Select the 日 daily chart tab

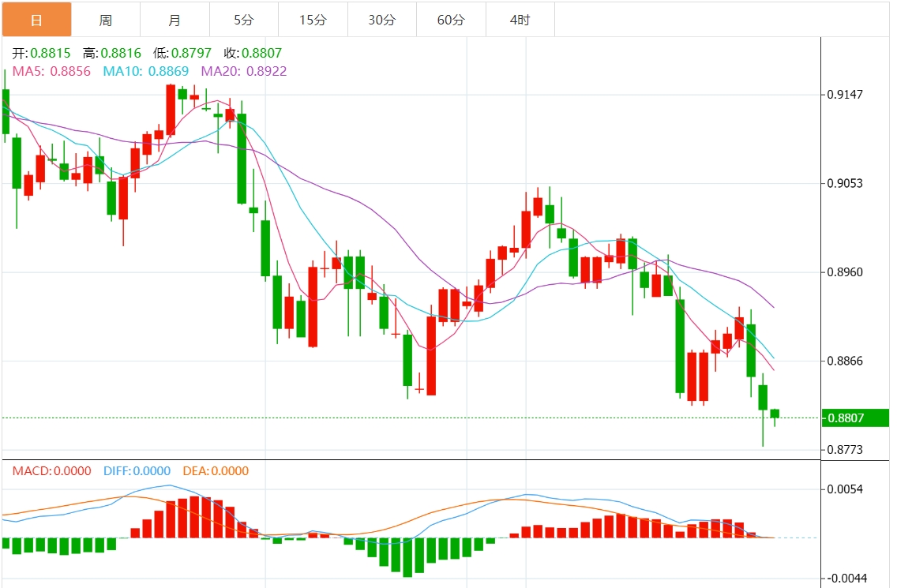coord(36,20)
